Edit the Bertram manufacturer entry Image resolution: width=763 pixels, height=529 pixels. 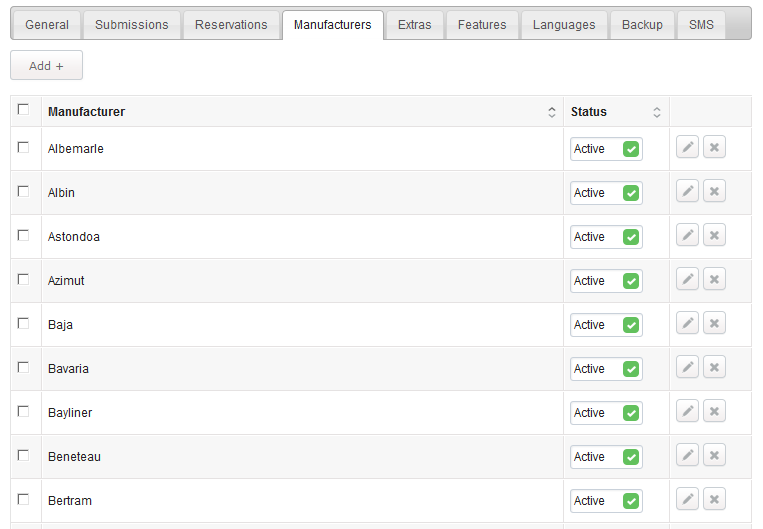coord(687,499)
